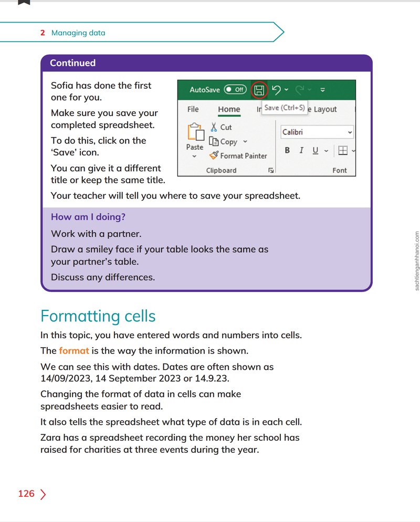This screenshot has height=522, width=420.
Task: Select the Format Painter brush icon
Action: tap(214, 155)
